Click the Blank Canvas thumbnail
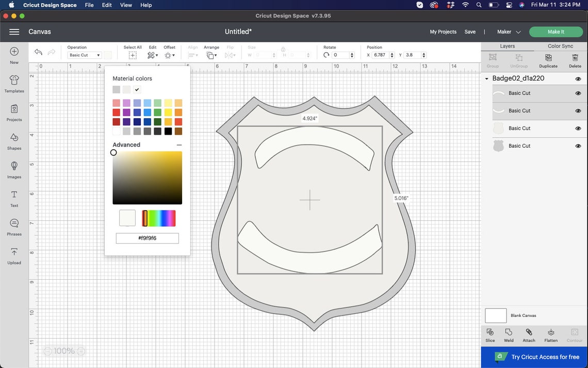This screenshot has width=588, height=368. [496, 315]
